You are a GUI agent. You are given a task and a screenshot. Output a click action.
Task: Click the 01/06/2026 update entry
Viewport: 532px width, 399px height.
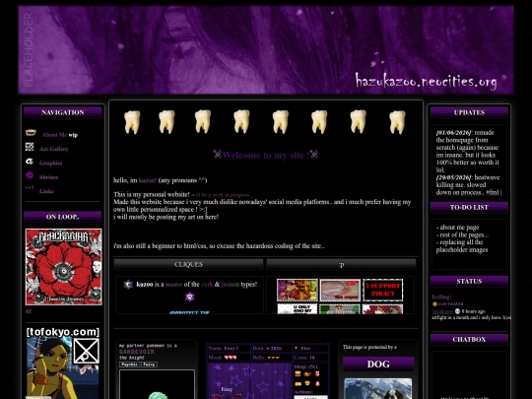pos(469,151)
